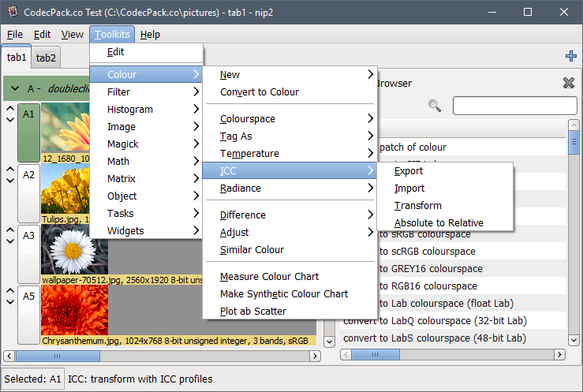Select the Tulips.jpg thumbnail
The image size is (583, 392).
(64, 191)
